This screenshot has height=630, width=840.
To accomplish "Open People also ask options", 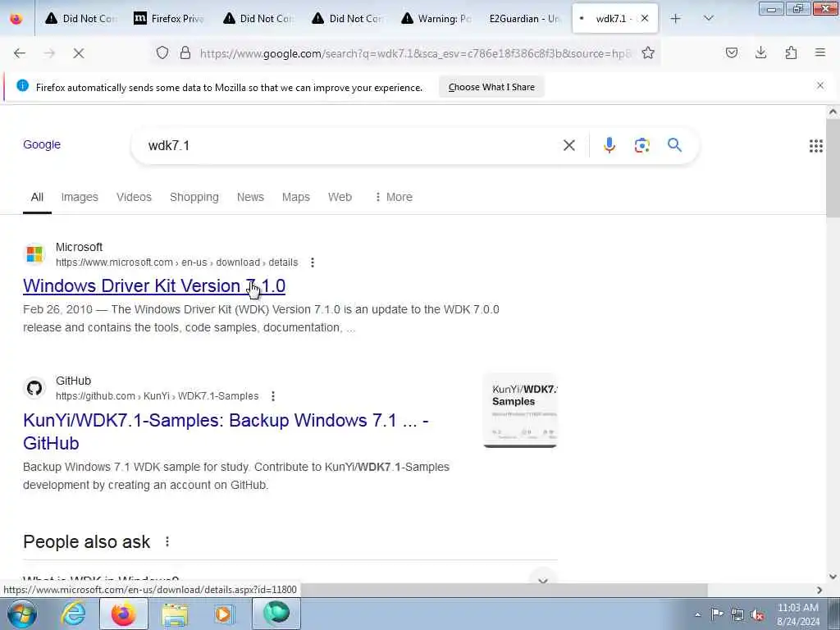I will pyautogui.click(x=167, y=541).
